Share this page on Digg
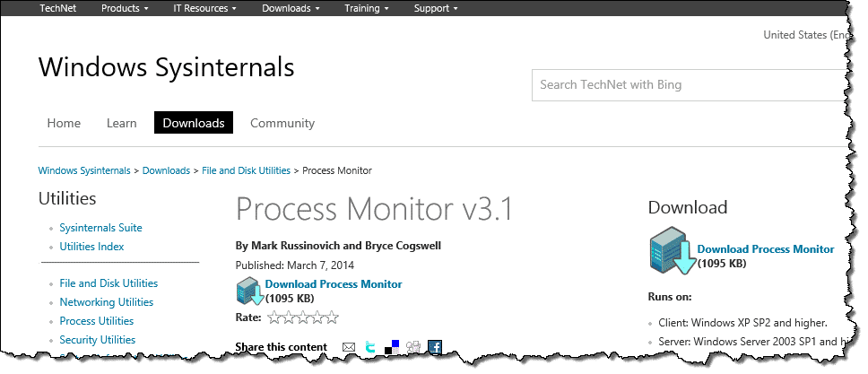The width and height of the screenshot is (868, 374). tap(413, 347)
